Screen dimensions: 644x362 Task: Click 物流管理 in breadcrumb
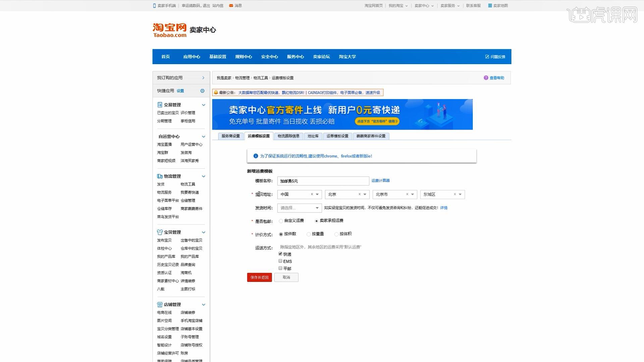coord(242,78)
